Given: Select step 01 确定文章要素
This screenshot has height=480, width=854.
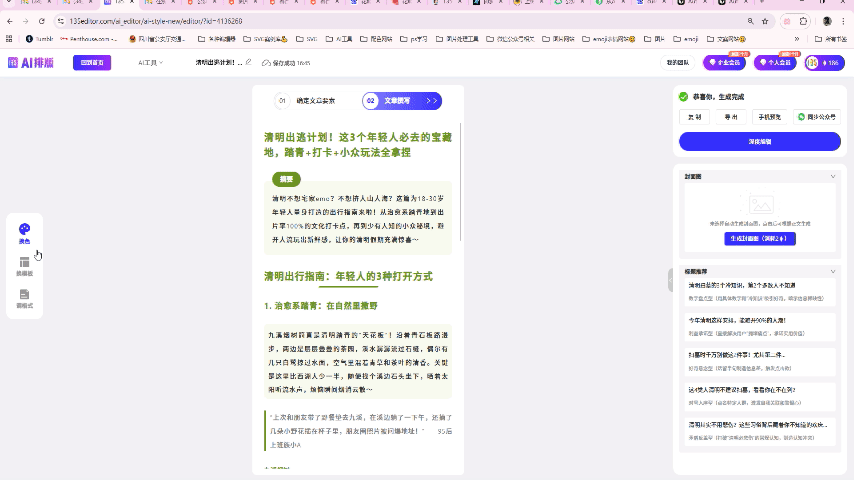Looking at the screenshot, I should (x=306, y=101).
